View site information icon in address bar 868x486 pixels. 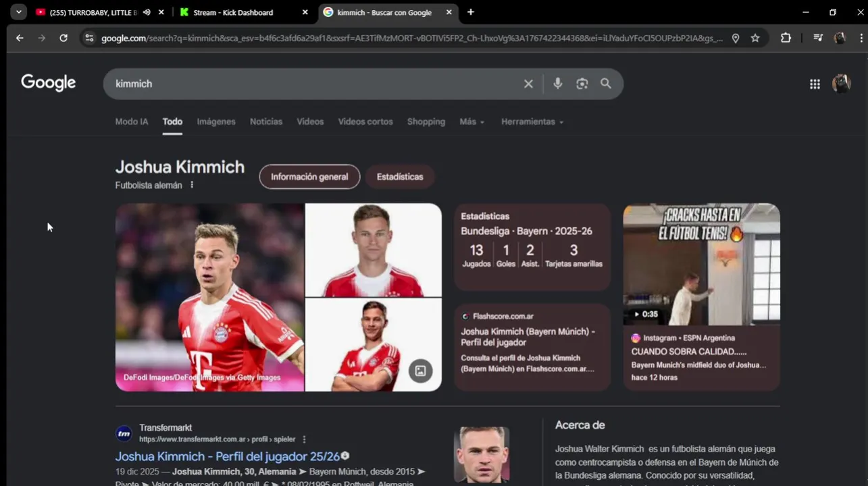(89, 38)
